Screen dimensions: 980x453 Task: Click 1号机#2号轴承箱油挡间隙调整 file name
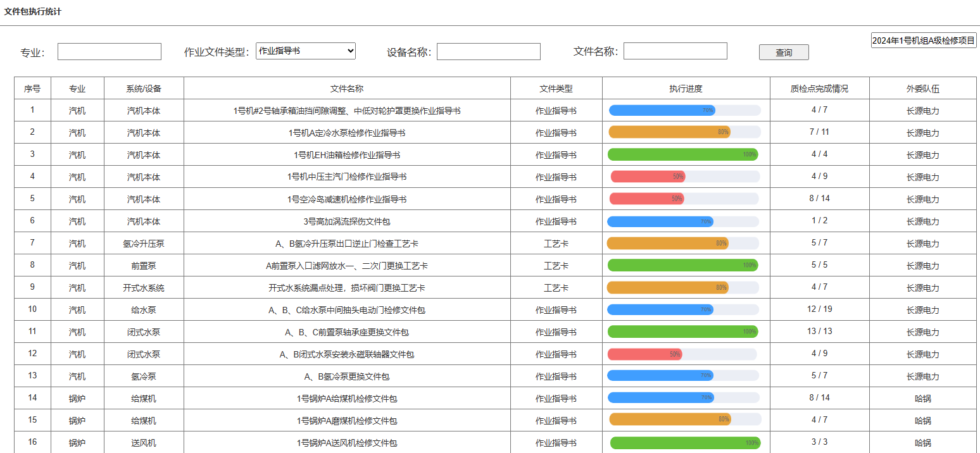[x=347, y=111]
